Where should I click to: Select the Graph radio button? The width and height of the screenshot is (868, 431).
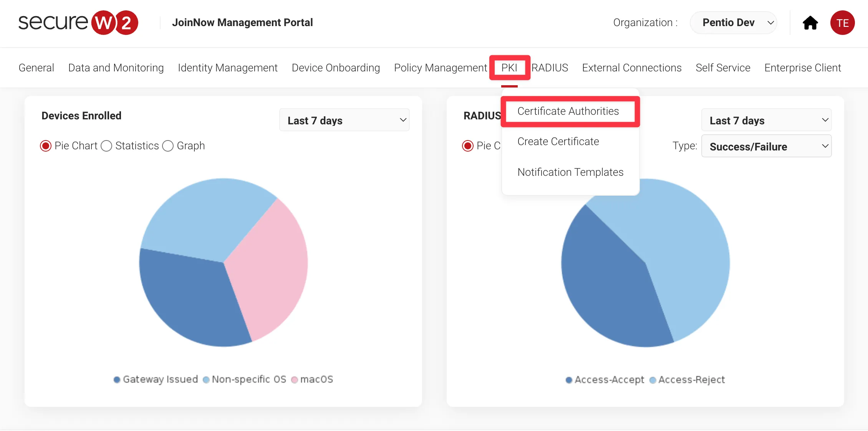click(168, 146)
